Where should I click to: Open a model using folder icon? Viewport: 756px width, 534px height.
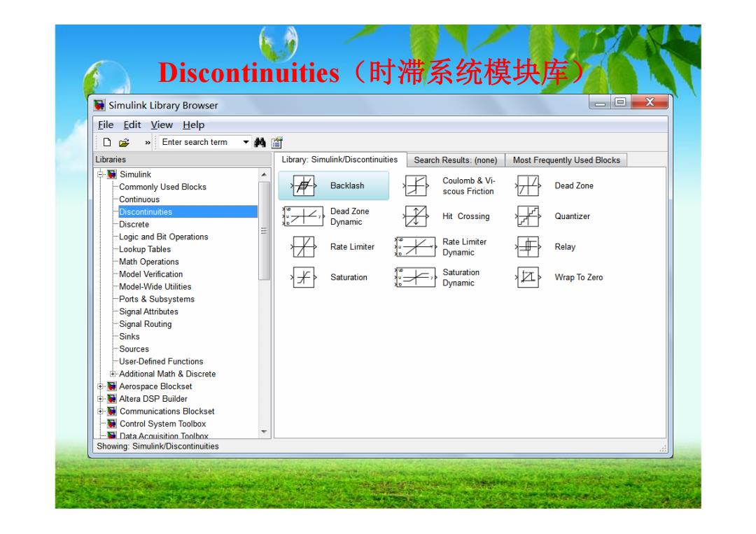tap(124, 142)
